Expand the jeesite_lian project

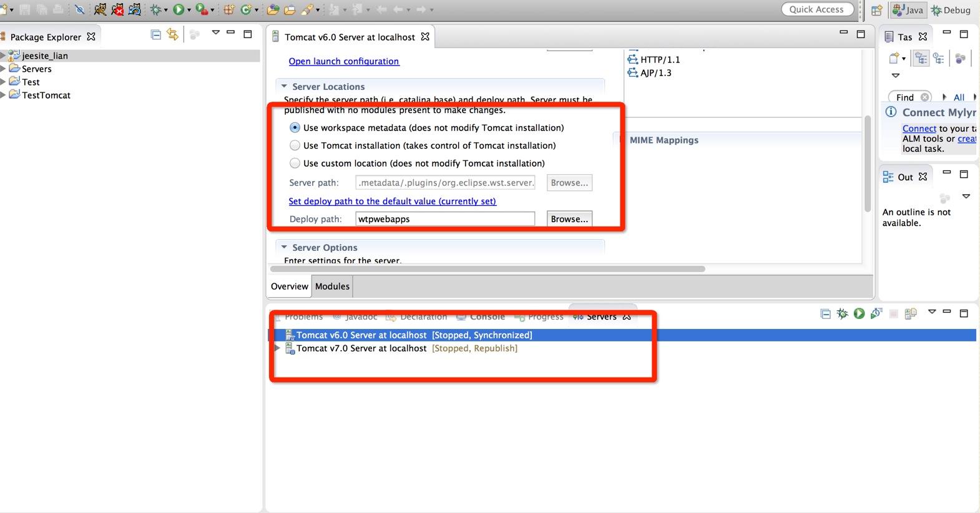[2, 56]
